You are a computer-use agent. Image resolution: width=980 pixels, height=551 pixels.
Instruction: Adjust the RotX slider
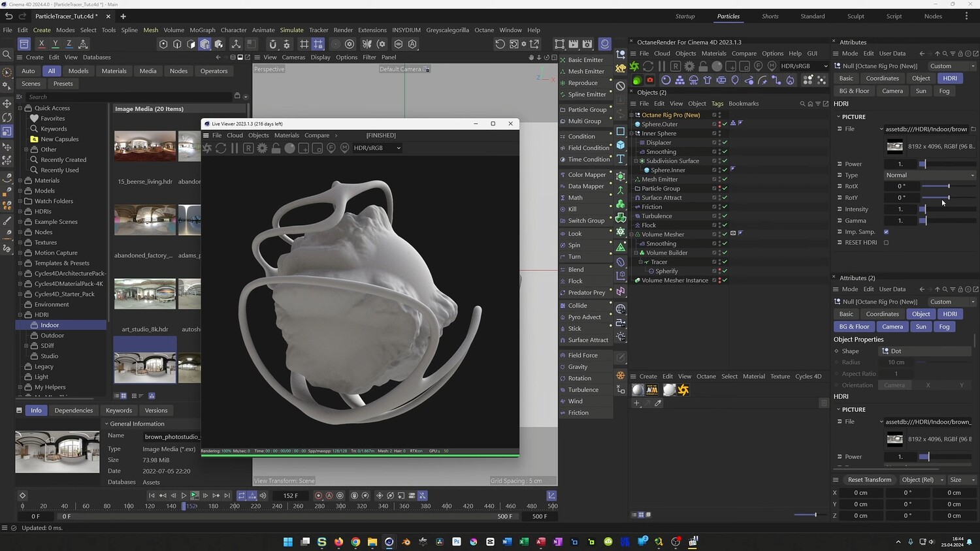click(x=948, y=186)
